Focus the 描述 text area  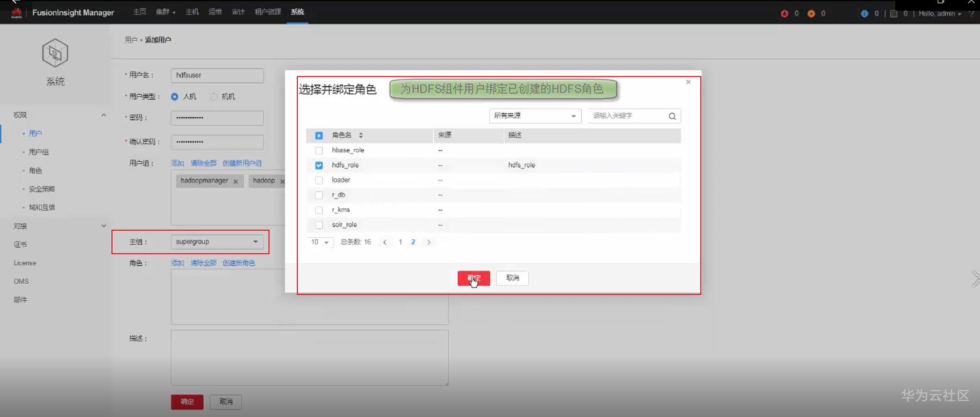[x=310, y=358]
